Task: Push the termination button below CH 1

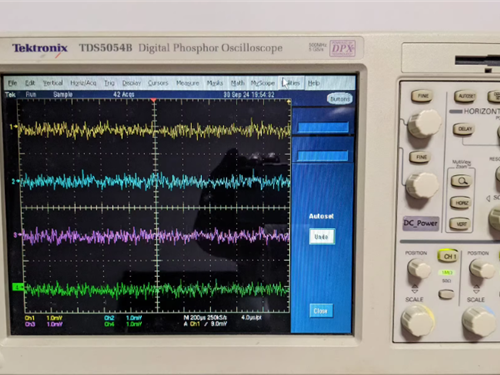Action: click(446, 294)
